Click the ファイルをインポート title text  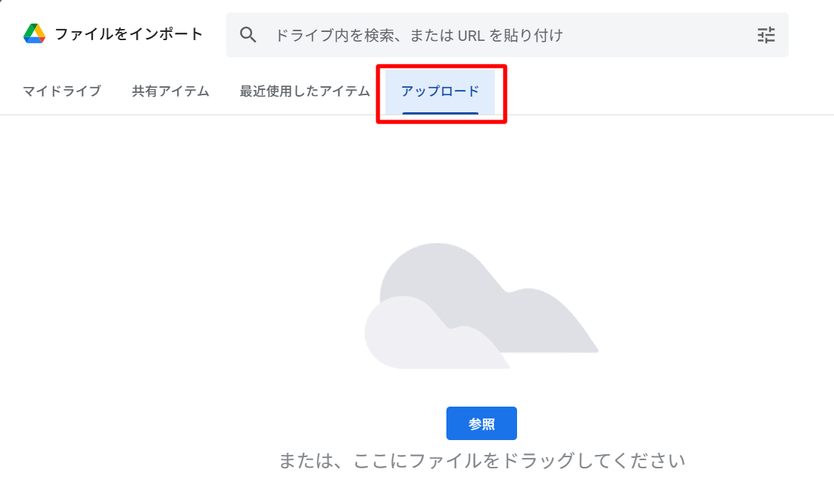[x=129, y=33]
